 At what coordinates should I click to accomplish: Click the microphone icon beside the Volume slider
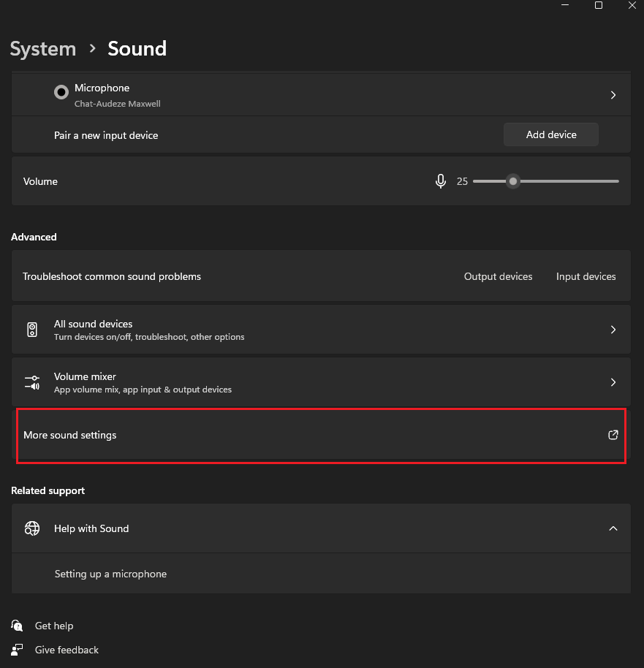[440, 181]
